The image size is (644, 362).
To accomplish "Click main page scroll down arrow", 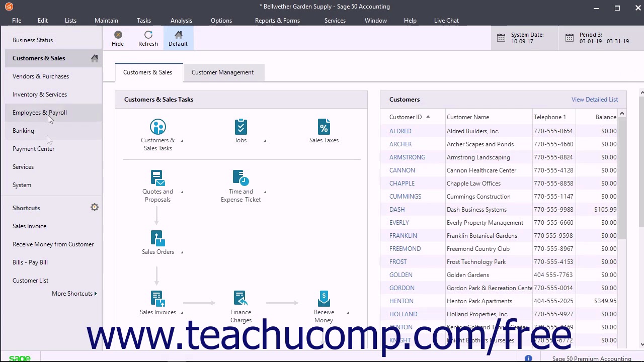I will tap(642, 344).
